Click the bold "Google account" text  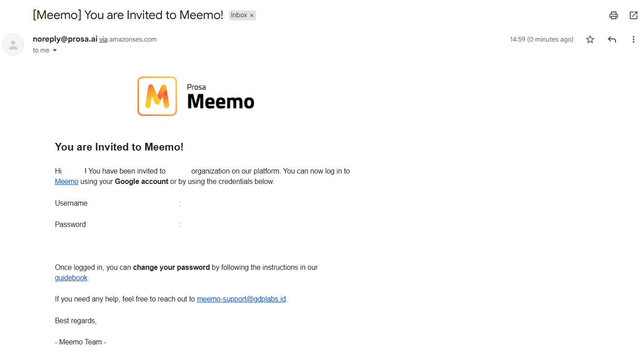point(142,182)
